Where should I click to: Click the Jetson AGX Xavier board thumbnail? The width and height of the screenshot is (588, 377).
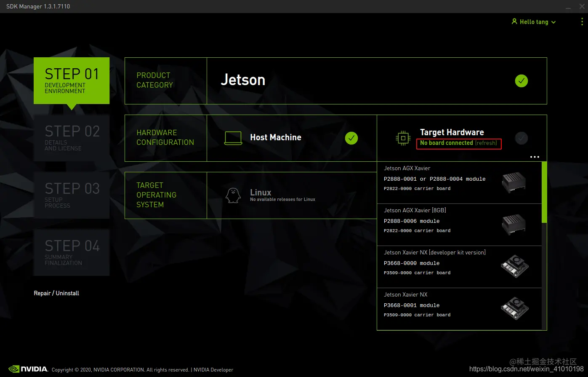(514, 183)
